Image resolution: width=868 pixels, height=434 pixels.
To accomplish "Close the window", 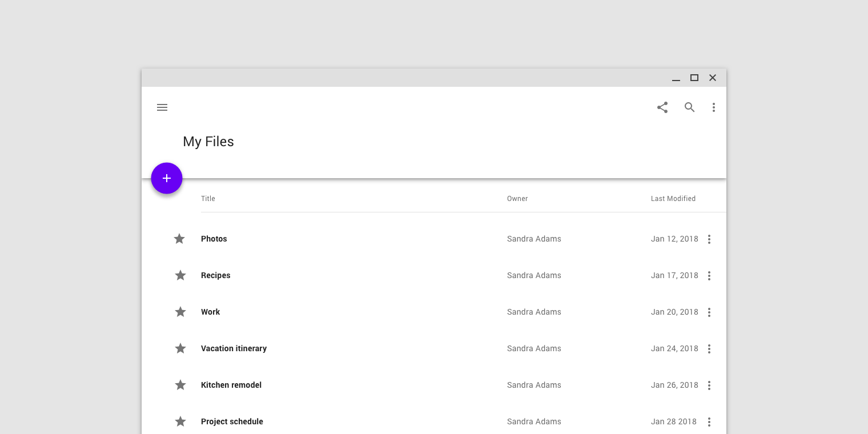I will (713, 78).
